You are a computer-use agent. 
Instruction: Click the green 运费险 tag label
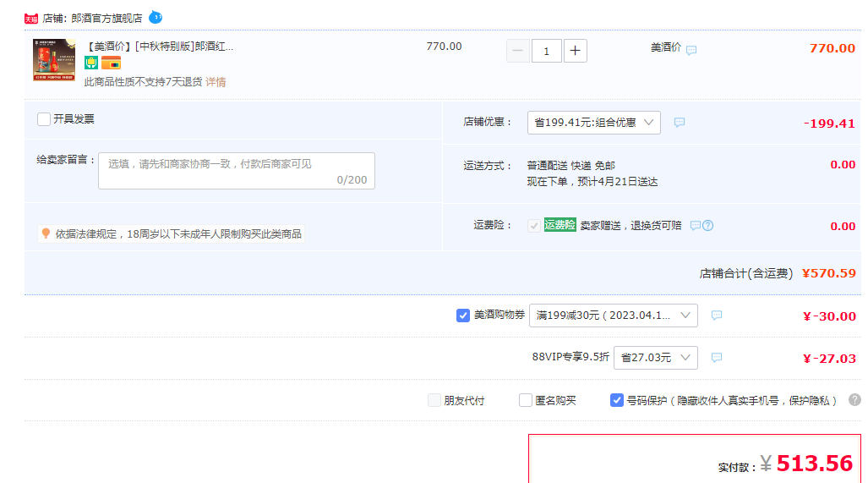pos(560,225)
